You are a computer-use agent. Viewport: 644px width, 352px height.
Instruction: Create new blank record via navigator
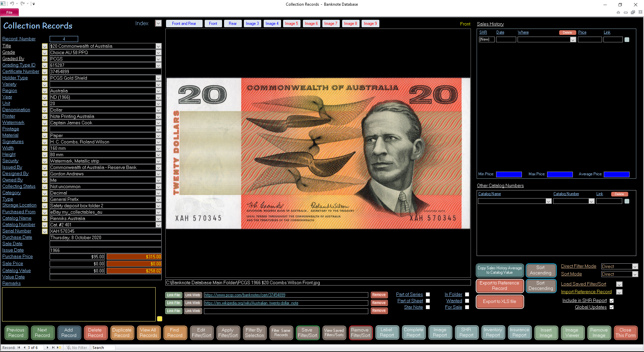click(59, 348)
